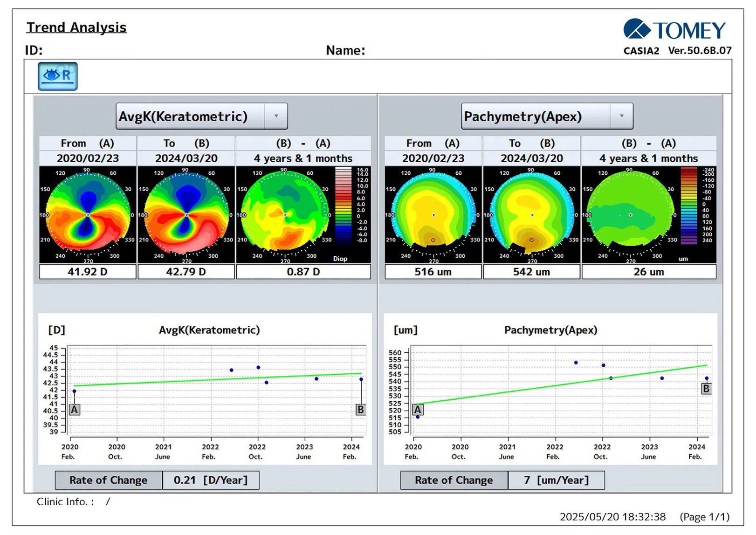Click the 0.87 D difference value
This screenshot has width=756, height=535.
(303, 272)
